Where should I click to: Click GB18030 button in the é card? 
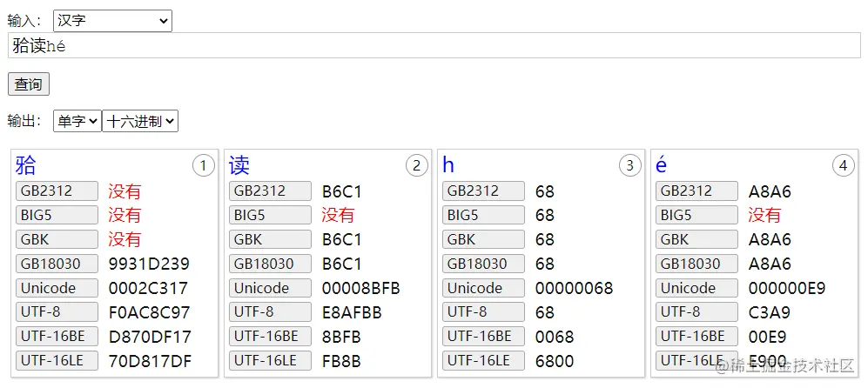(697, 264)
